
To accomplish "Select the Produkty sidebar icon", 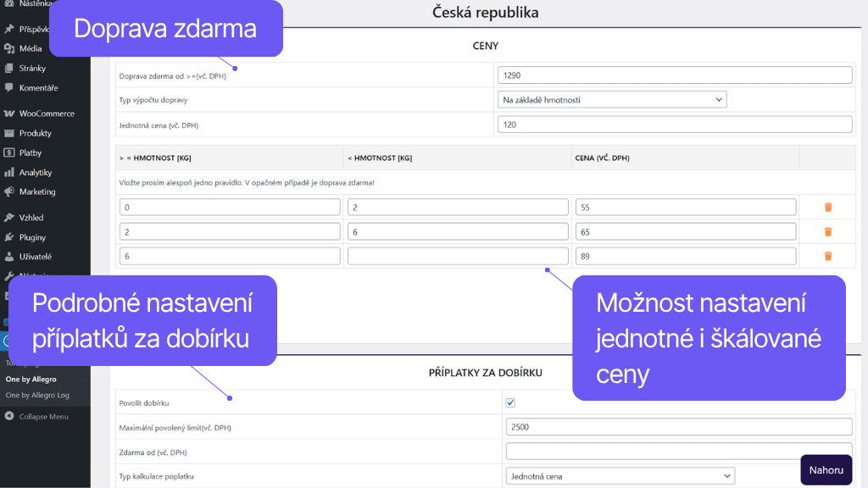I will 8,133.
